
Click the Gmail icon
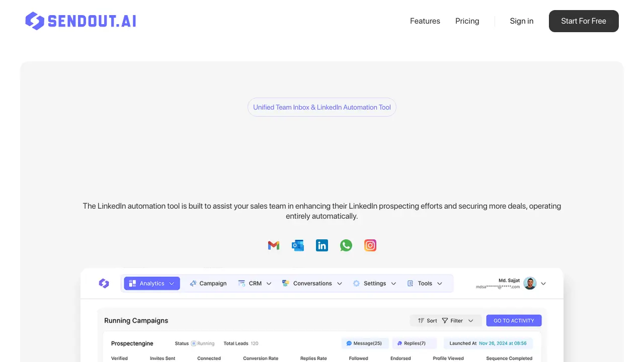[x=274, y=245]
